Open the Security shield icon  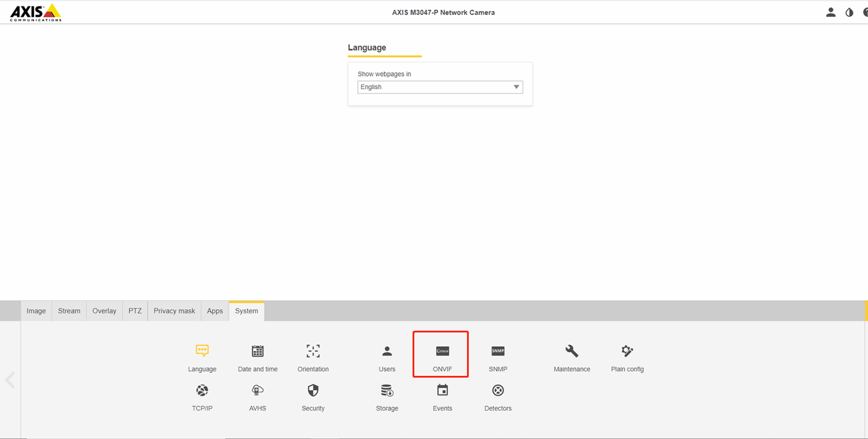pyautogui.click(x=313, y=390)
